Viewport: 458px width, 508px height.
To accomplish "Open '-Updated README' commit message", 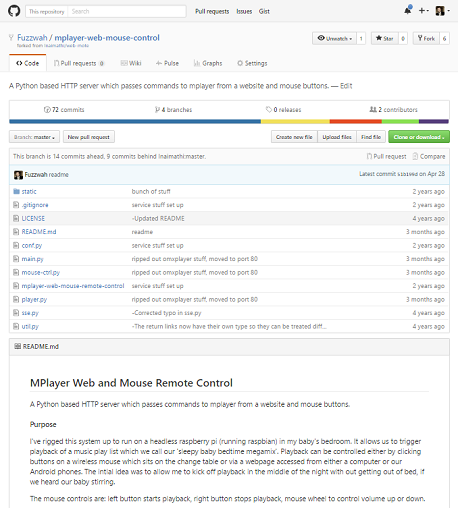I will pos(158,218).
